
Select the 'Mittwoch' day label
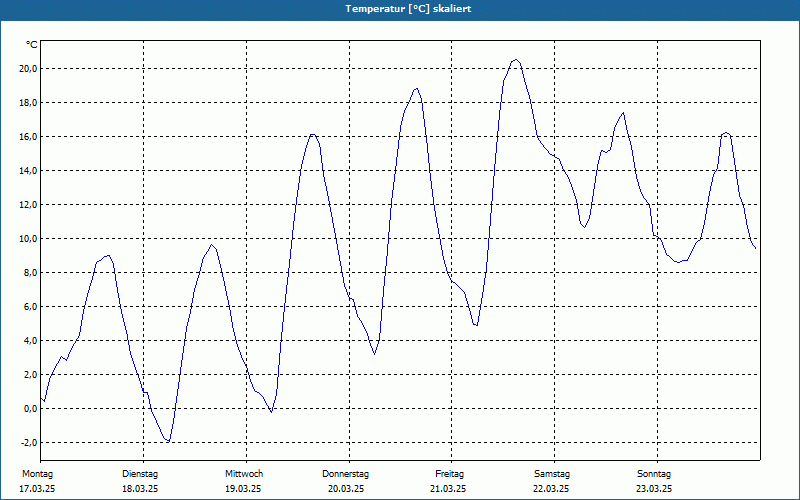tap(244, 474)
